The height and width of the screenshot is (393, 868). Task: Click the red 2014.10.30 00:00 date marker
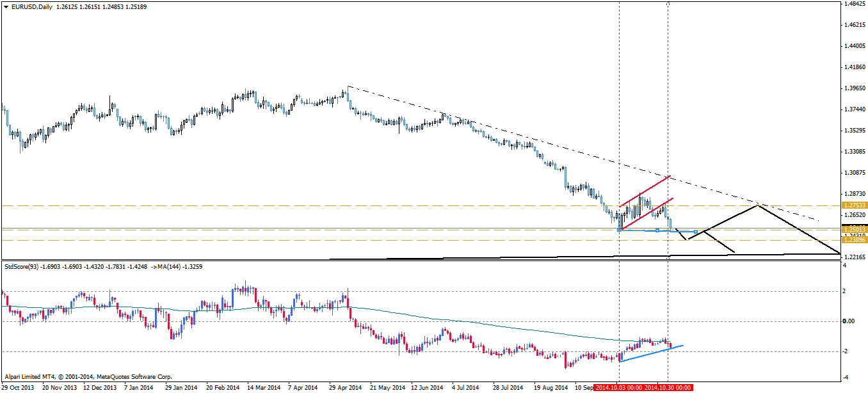click(667, 388)
